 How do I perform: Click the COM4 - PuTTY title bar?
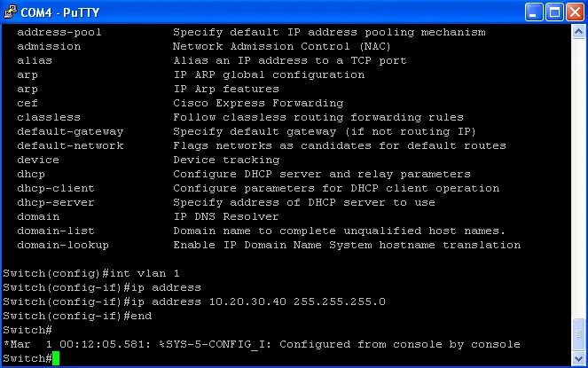tap(263, 12)
